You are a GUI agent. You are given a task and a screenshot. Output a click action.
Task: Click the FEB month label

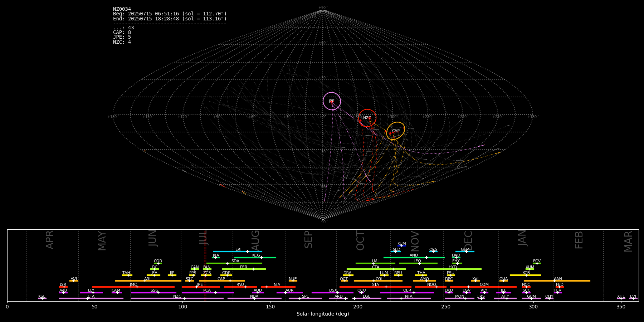(x=579, y=240)
